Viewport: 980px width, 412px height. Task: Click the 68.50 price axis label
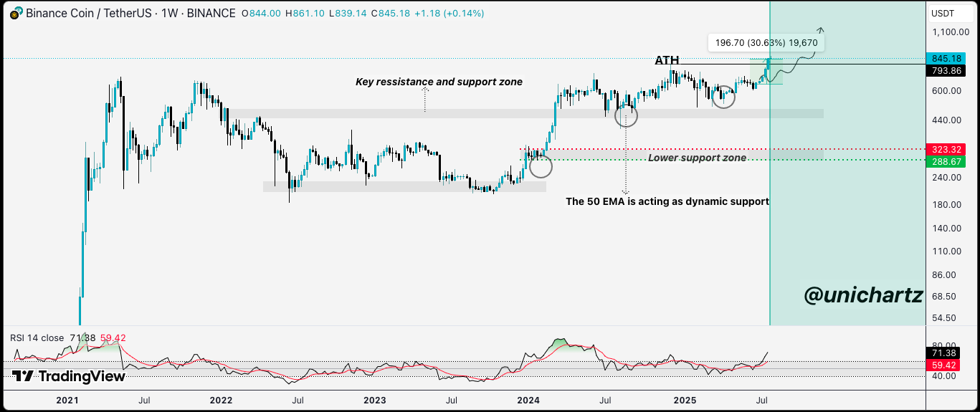(944, 297)
